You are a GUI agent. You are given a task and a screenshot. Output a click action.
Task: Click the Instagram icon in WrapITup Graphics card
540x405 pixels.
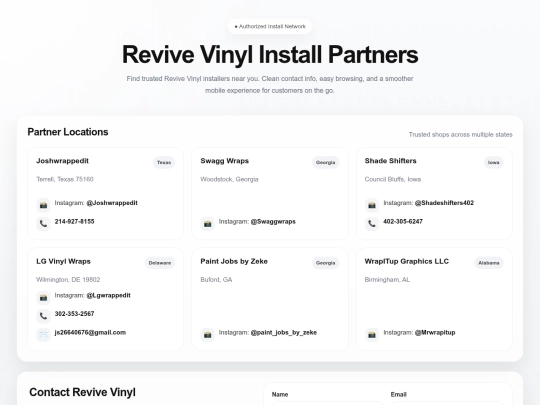click(x=372, y=334)
